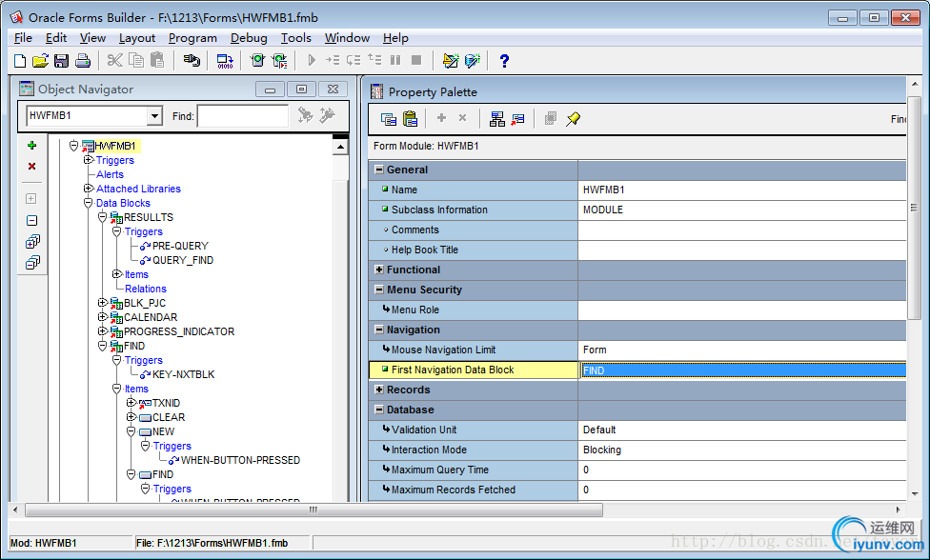Image resolution: width=930 pixels, height=560 pixels.
Task: Create a new module with the New icon
Action: 20,60
